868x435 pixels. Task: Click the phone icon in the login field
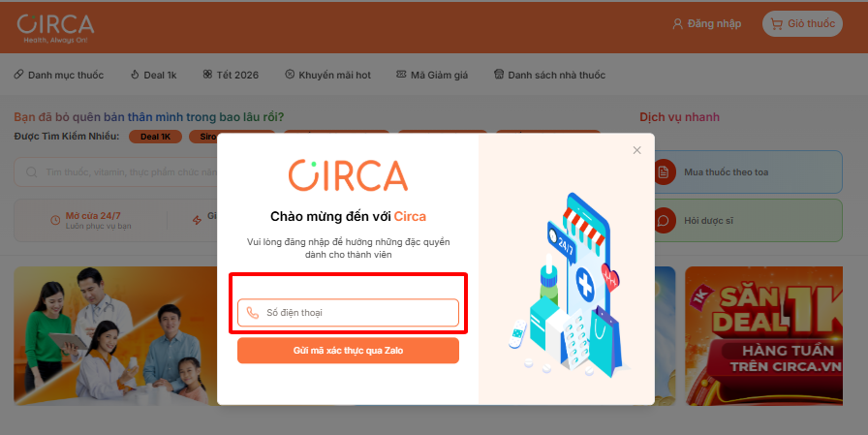253,313
